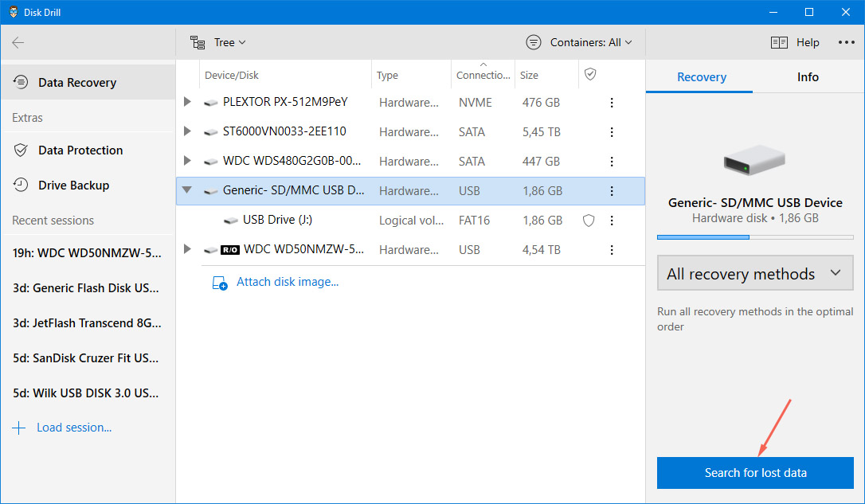Click the NVME connection cell
This screenshot has width=865, height=504.
(475, 103)
